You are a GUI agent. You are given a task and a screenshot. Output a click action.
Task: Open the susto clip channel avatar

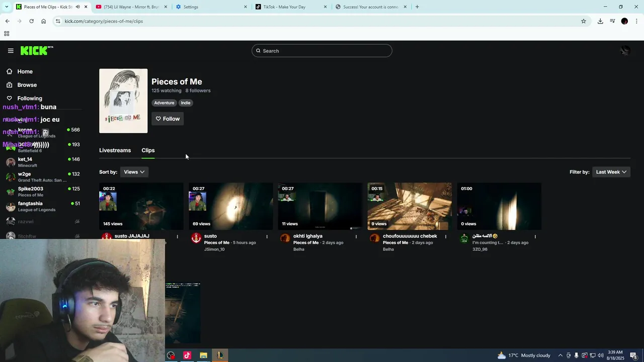(x=196, y=238)
